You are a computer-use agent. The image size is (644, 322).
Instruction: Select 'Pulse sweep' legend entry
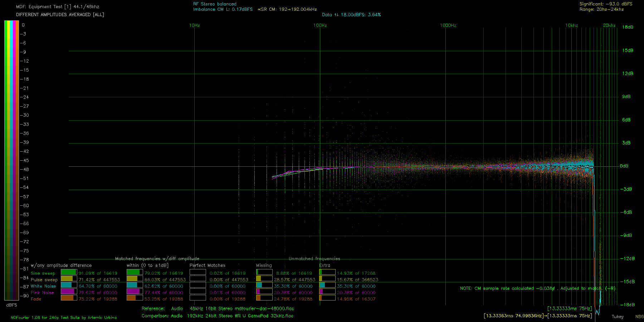tap(44, 280)
